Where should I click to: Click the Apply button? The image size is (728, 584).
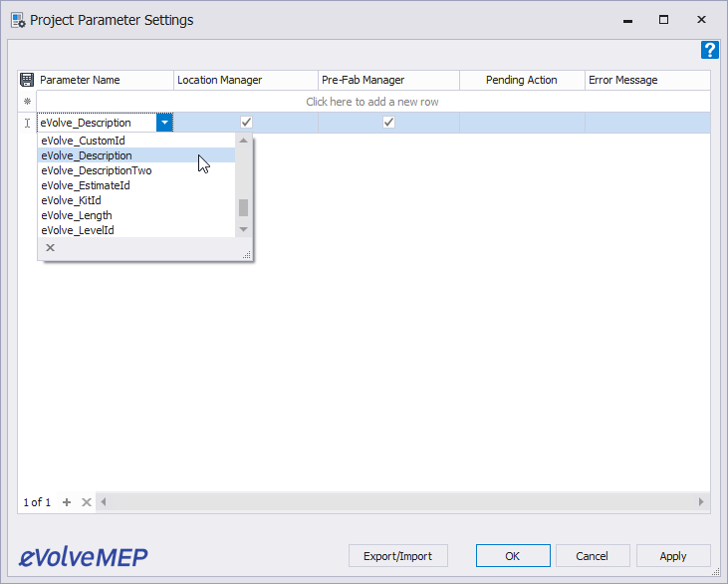click(673, 556)
